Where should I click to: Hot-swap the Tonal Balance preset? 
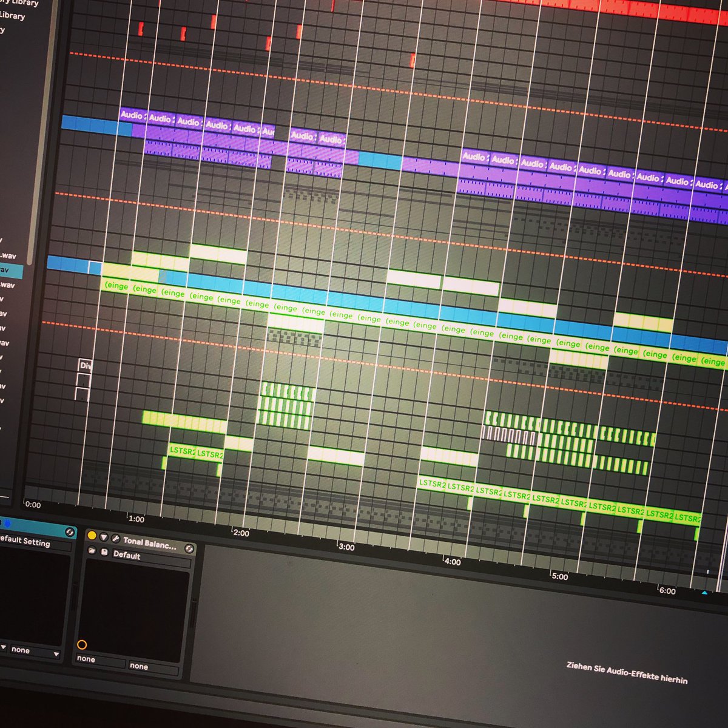(x=189, y=548)
